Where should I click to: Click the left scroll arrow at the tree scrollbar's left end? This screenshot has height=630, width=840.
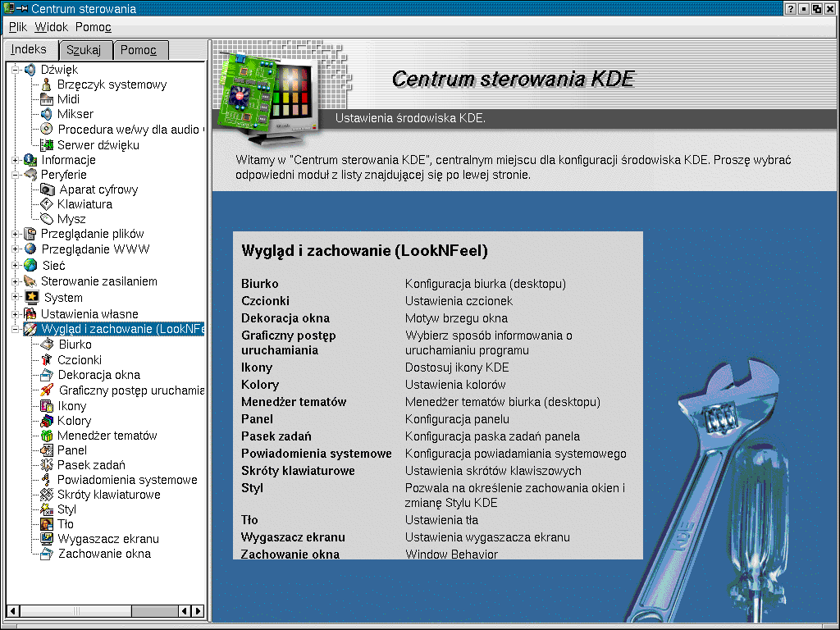13,610
